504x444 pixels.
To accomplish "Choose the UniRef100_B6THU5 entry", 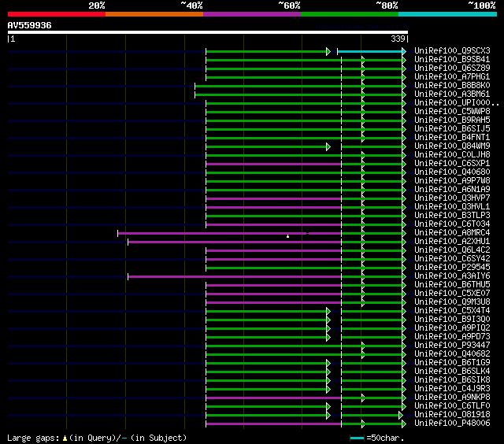I will click(x=452, y=285).
